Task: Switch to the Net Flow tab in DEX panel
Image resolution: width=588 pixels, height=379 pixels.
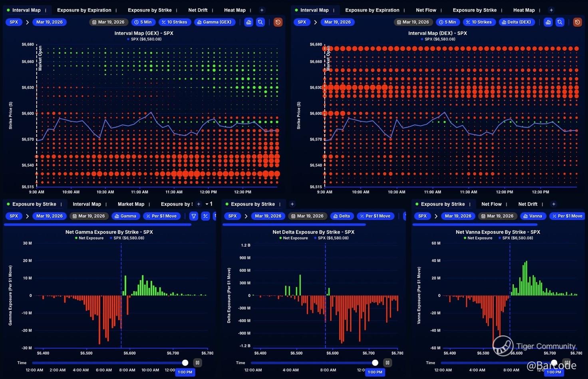Action: tap(426, 10)
